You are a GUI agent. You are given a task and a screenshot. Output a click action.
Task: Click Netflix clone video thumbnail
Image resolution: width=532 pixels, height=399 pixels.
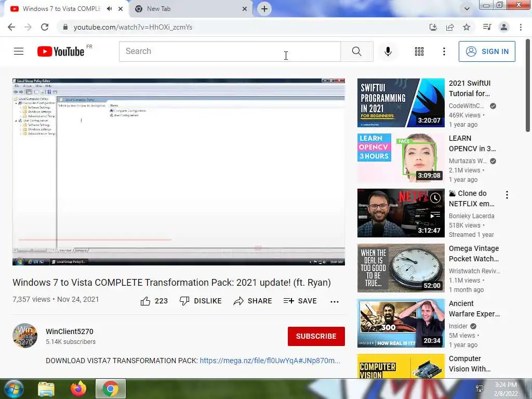[x=401, y=213]
